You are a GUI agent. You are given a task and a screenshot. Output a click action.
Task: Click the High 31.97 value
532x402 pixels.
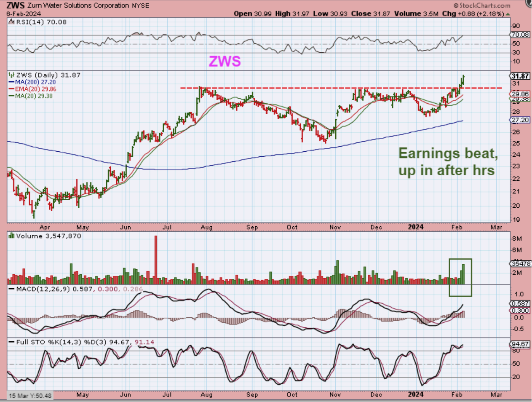click(x=292, y=13)
